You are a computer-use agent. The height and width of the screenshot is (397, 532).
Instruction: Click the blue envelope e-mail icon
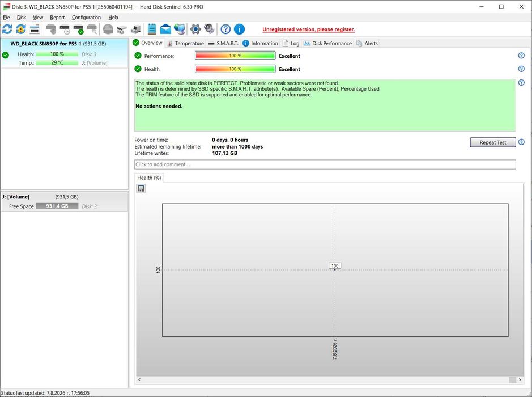[165, 29]
